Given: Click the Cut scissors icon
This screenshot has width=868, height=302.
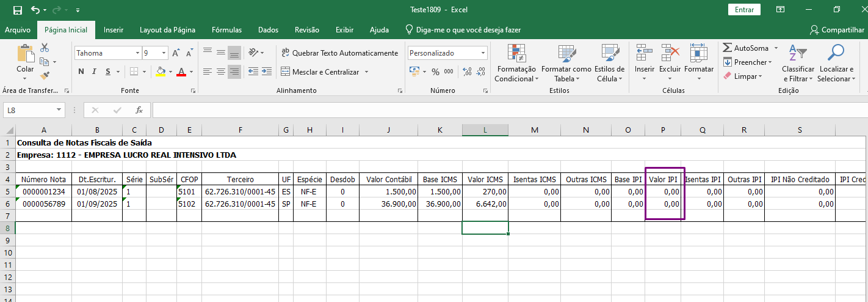Looking at the screenshot, I should [x=45, y=48].
